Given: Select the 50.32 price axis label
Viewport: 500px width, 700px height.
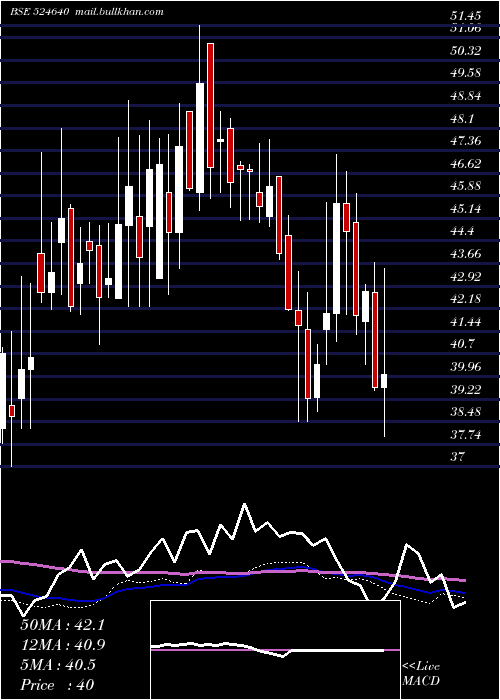Looking at the screenshot, I should (466, 50).
